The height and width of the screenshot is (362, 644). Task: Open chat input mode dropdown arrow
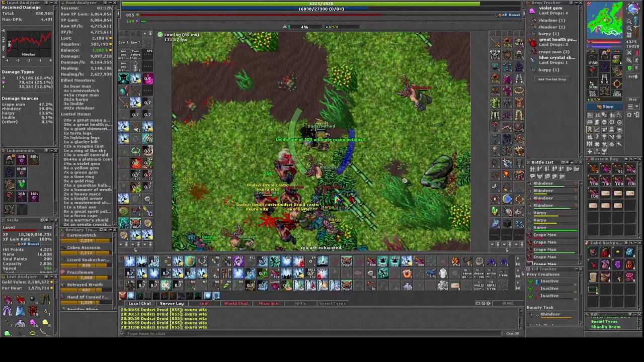coord(122,333)
